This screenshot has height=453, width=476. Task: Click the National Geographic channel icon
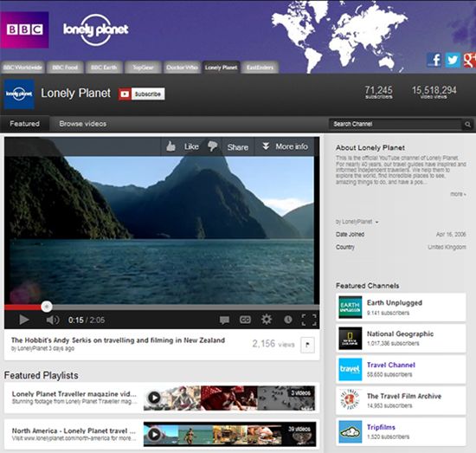pyautogui.click(x=351, y=338)
